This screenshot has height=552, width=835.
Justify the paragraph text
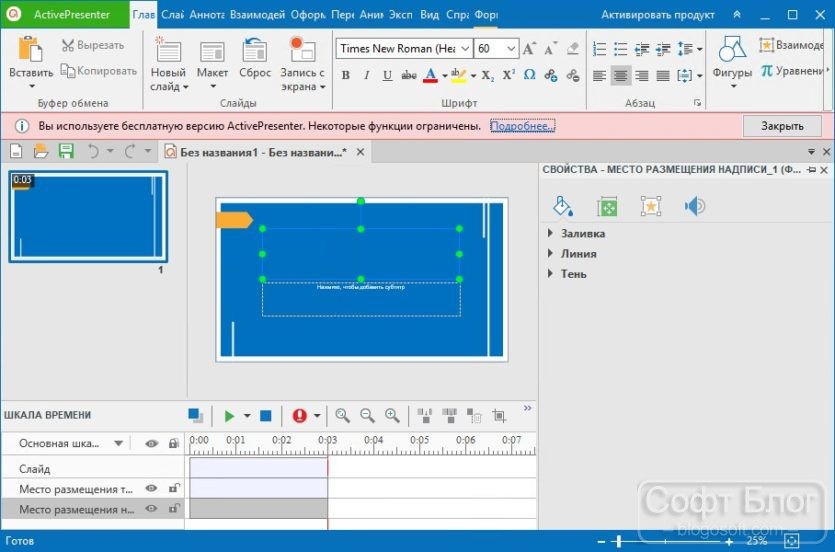click(663, 76)
